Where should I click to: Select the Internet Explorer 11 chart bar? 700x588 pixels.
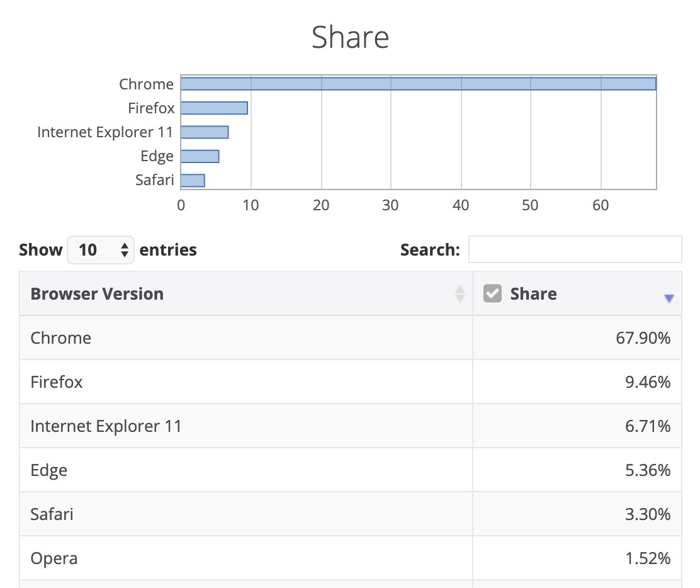[205, 132]
